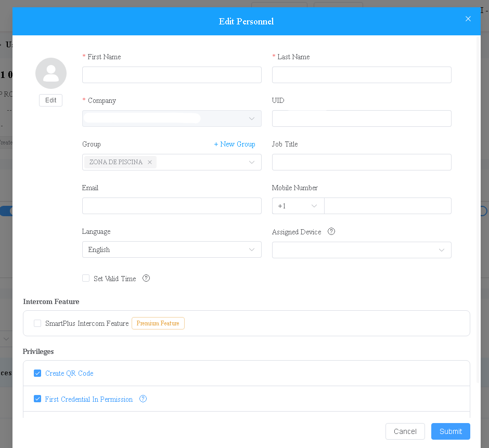Open the Language dropdown showing English

[x=172, y=249]
